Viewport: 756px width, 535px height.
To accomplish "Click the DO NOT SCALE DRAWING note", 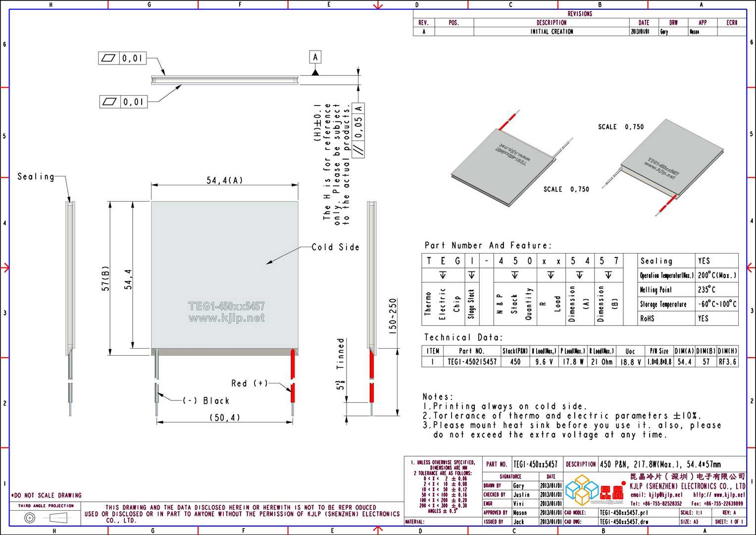I will (46, 495).
